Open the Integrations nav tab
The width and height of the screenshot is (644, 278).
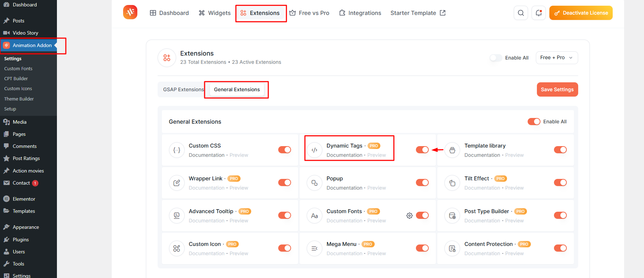[x=360, y=13]
